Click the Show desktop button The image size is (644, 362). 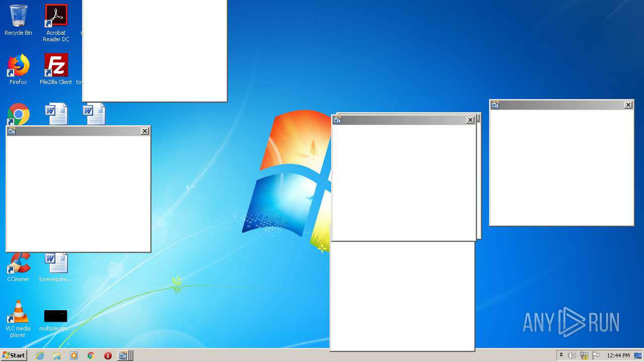pyautogui.click(x=638, y=355)
